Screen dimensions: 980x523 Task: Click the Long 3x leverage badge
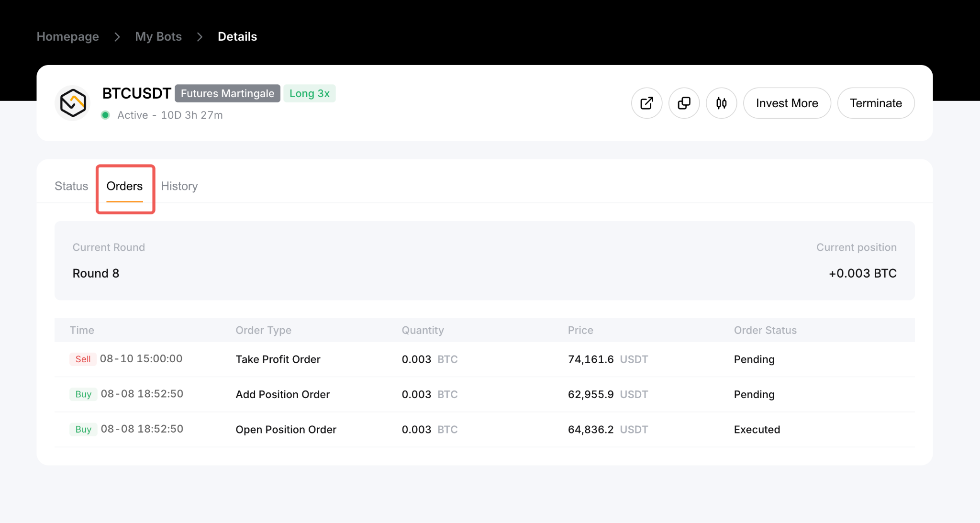310,93
